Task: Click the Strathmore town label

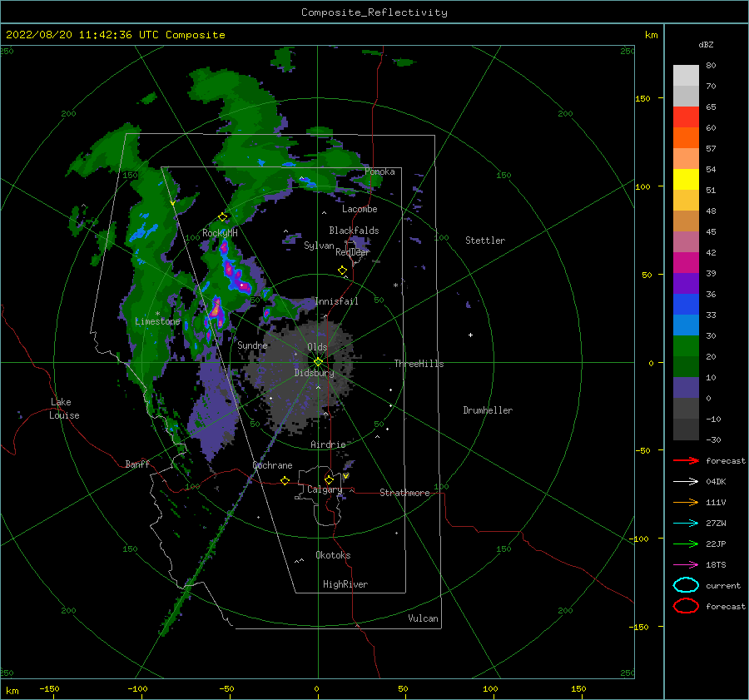Action: pos(404,493)
